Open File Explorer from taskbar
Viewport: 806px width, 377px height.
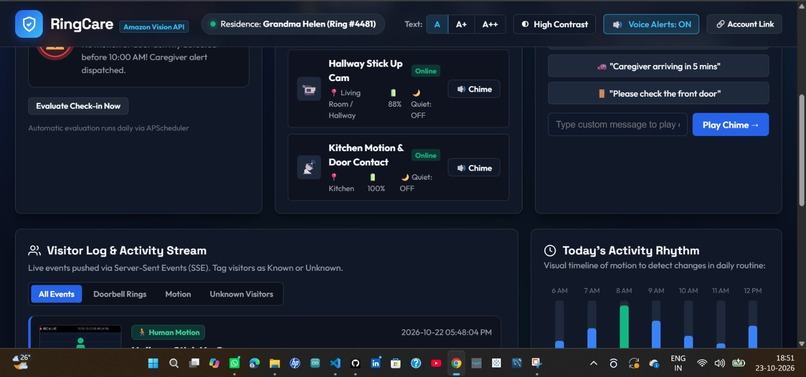pyautogui.click(x=274, y=363)
